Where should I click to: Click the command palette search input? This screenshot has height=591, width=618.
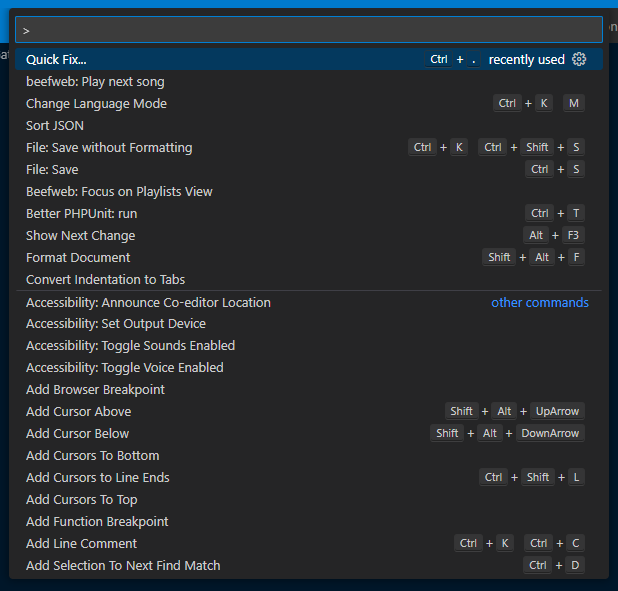308,30
